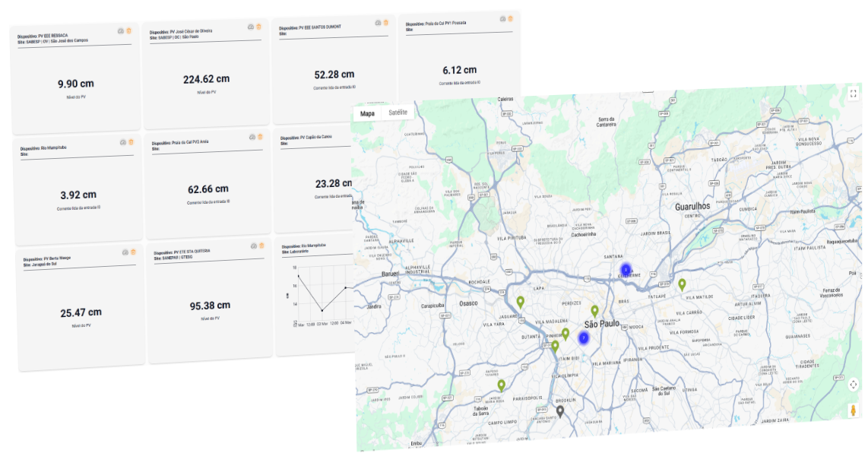Center map on my location
The width and height of the screenshot is (868, 466).
point(854,385)
